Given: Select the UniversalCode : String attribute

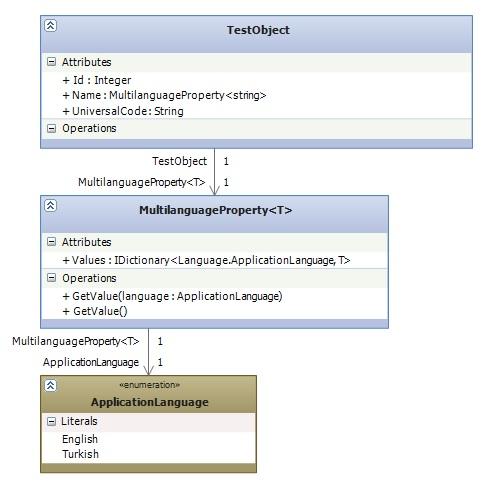Looking at the screenshot, I should pyautogui.click(x=123, y=111).
